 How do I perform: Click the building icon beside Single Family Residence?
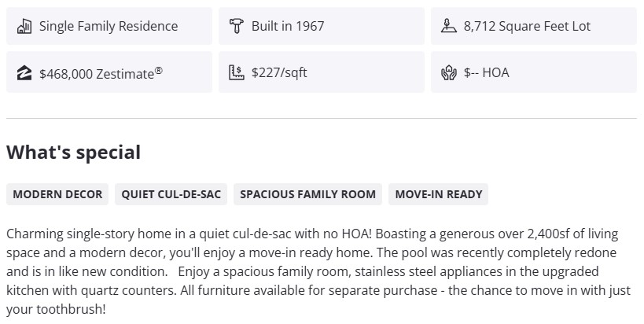(x=24, y=27)
